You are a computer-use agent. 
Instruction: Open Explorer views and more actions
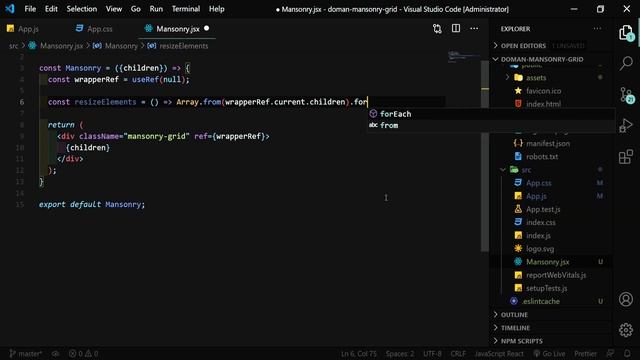597,29
